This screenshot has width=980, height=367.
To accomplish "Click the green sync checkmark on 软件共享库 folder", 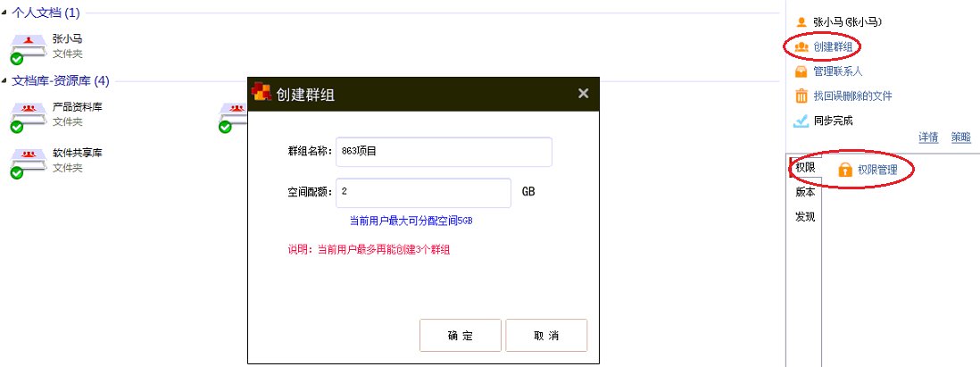I will tap(17, 172).
